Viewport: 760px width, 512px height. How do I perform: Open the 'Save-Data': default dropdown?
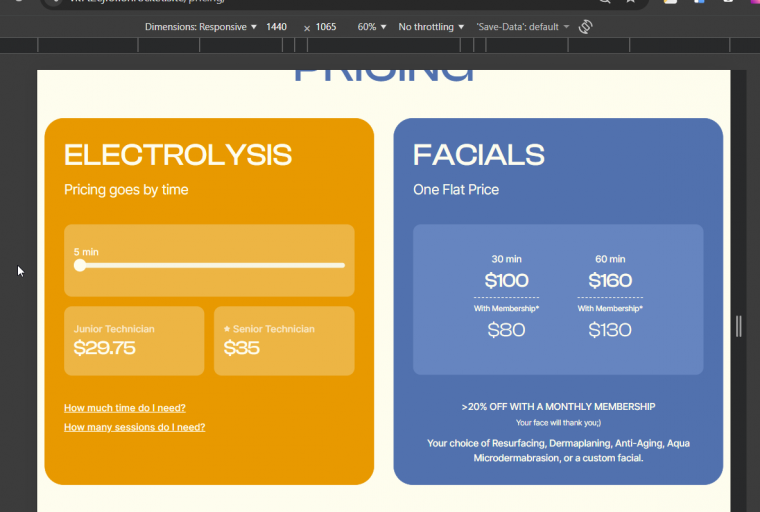[x=522, y=27]
